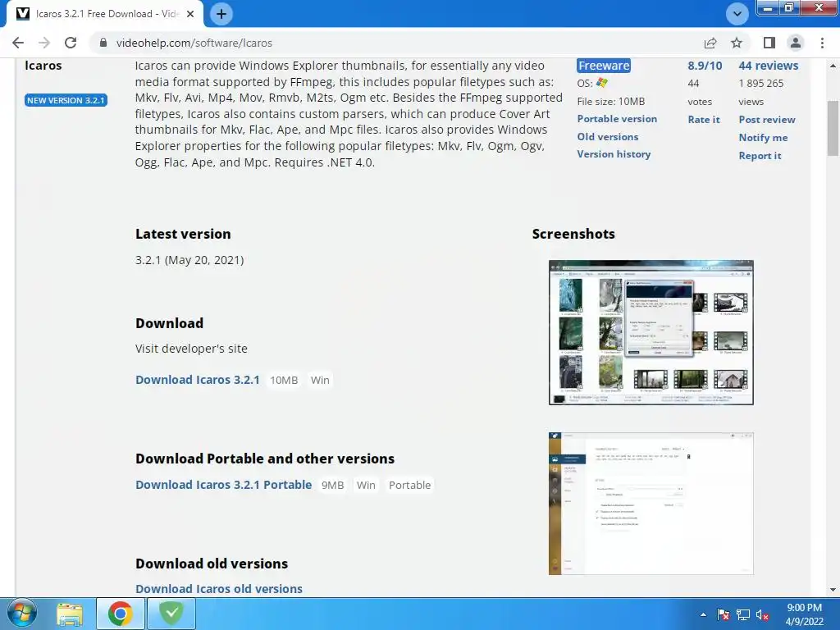Share this page via address bar icon
The image size is (840, 630).
click(x=710, y=43)
